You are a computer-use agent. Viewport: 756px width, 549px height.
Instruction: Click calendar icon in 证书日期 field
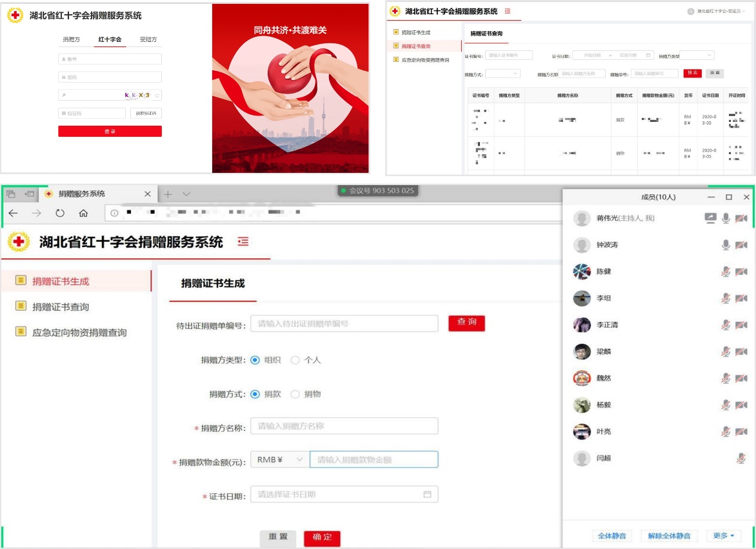pos(427,494)
